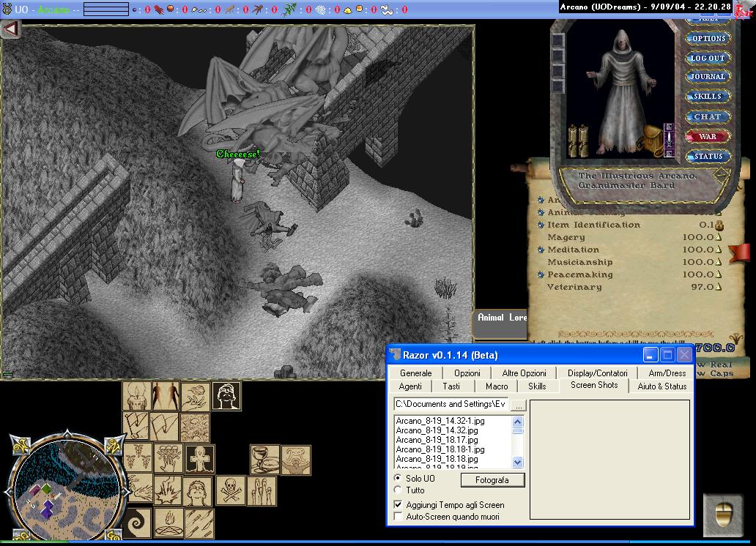Click the Log Out paperdoll button

tap(708, 58)
